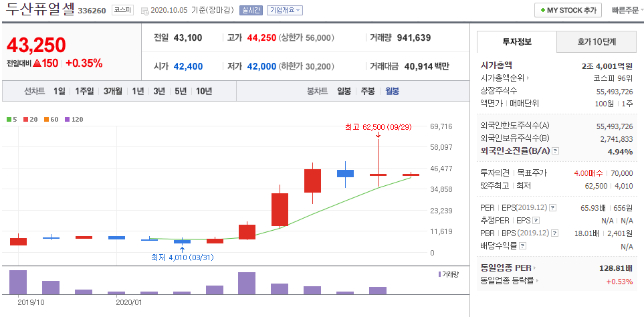This screenshot has height=317, width=644.
Task: Click the red 20-day moving average swatch
Action: point(25,120)
